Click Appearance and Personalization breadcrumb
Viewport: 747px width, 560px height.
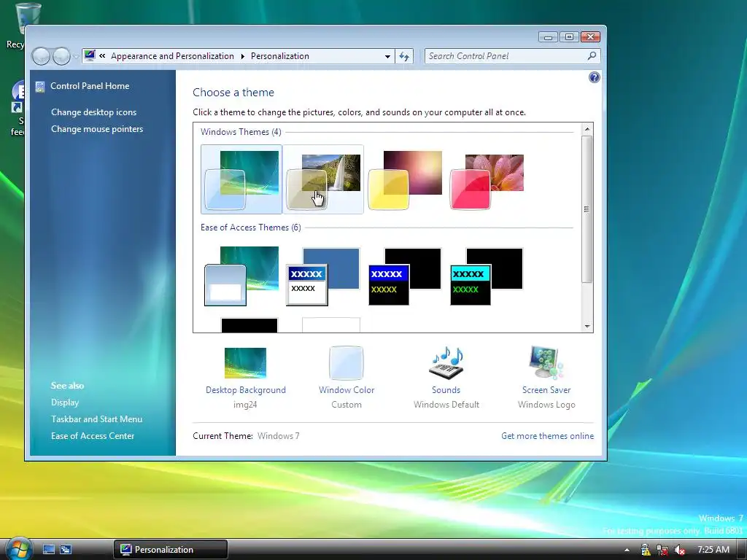[x=172, y=56]
